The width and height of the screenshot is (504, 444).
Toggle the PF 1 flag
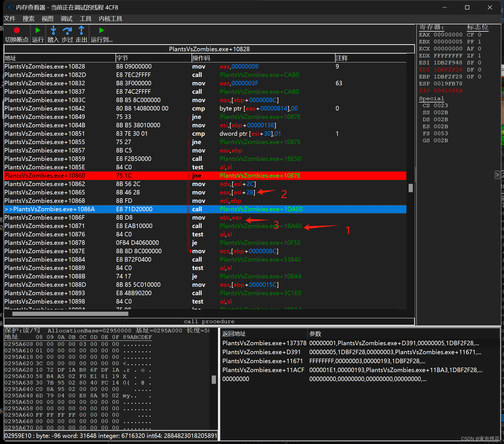[474, 42]
